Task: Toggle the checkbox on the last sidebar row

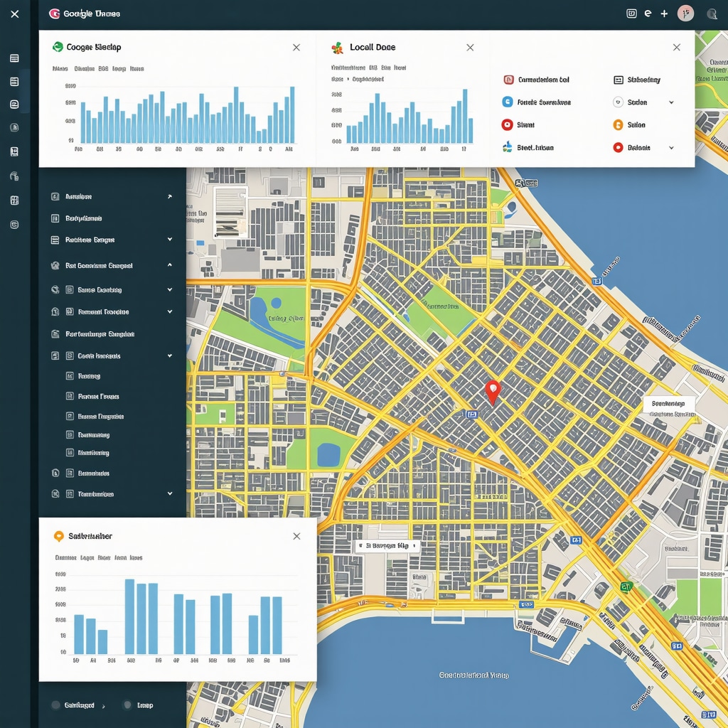Action: click(70, 494)
